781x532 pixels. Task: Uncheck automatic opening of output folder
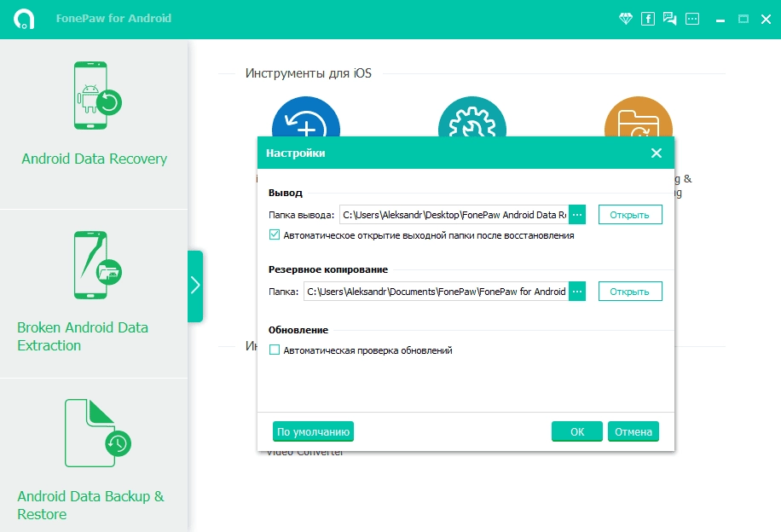coord(275,234)
